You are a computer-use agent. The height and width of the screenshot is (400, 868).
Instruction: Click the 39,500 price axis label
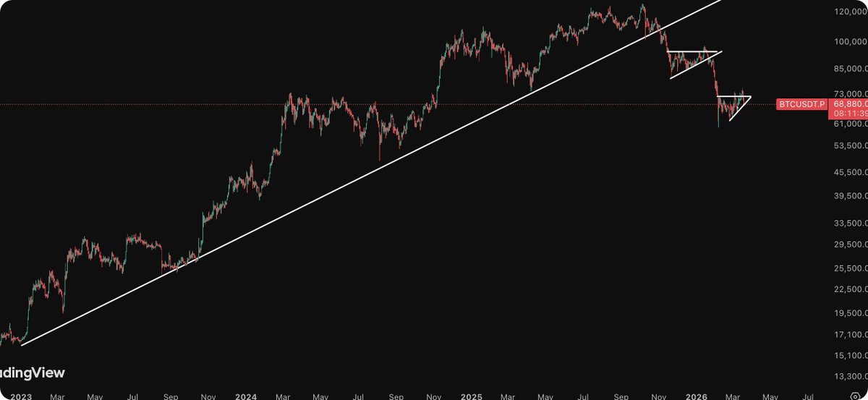point(851,196)
